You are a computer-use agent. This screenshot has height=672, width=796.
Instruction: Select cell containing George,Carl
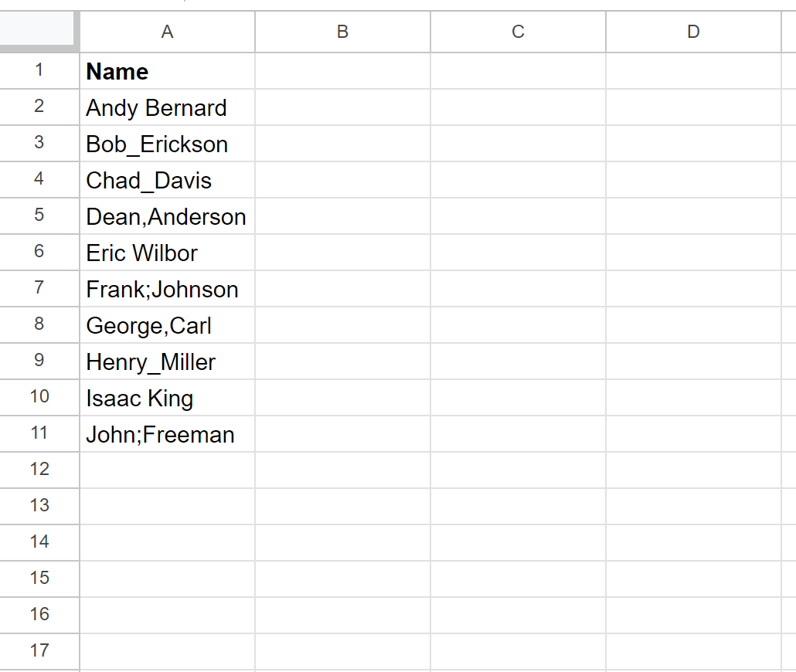point(168,325)
